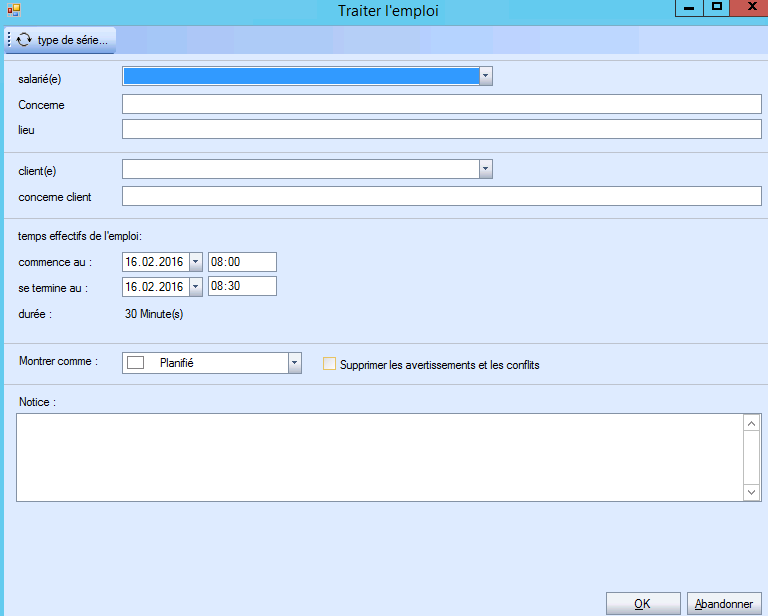
Task: Click the application icon in title bar
Action: click(x=14, y=10)
